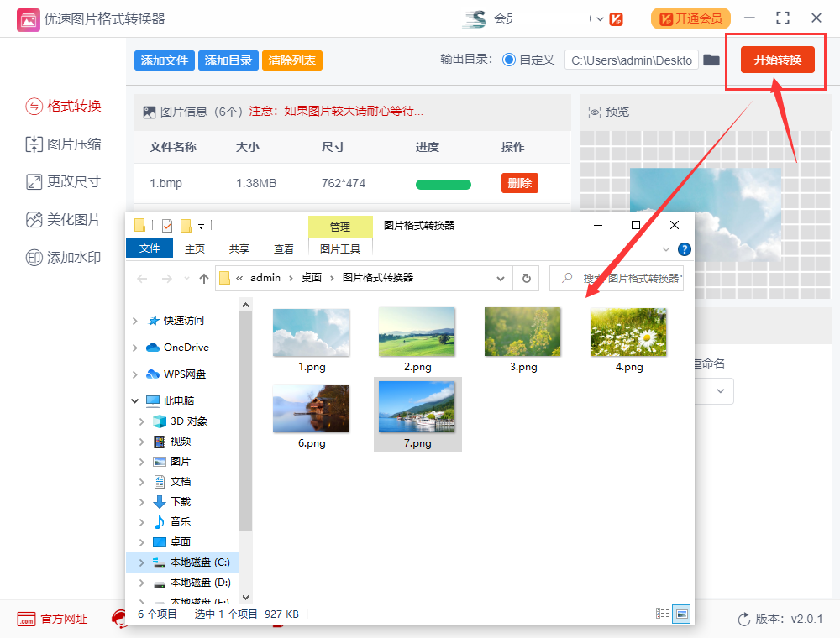Click 清除列表 to clear the list
Screen dimensions: 840x638
point(291,60)
